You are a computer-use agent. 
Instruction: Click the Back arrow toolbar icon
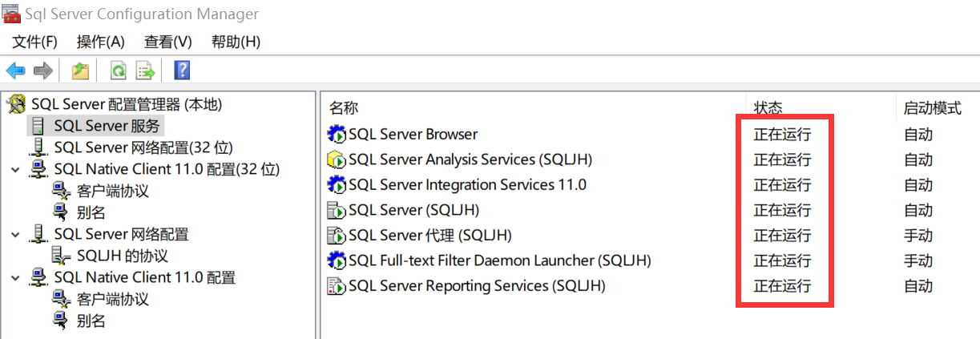tap(15, 71)
